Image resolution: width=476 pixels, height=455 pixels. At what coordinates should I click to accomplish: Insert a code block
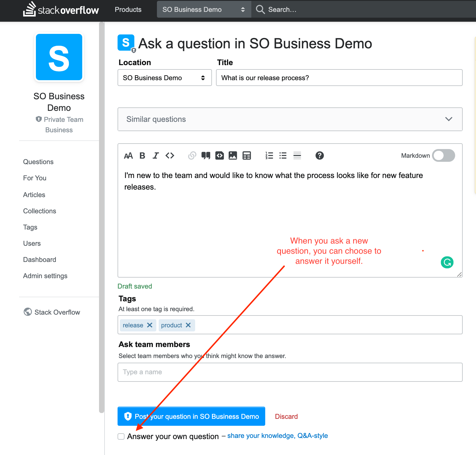[x=219, y=156]
